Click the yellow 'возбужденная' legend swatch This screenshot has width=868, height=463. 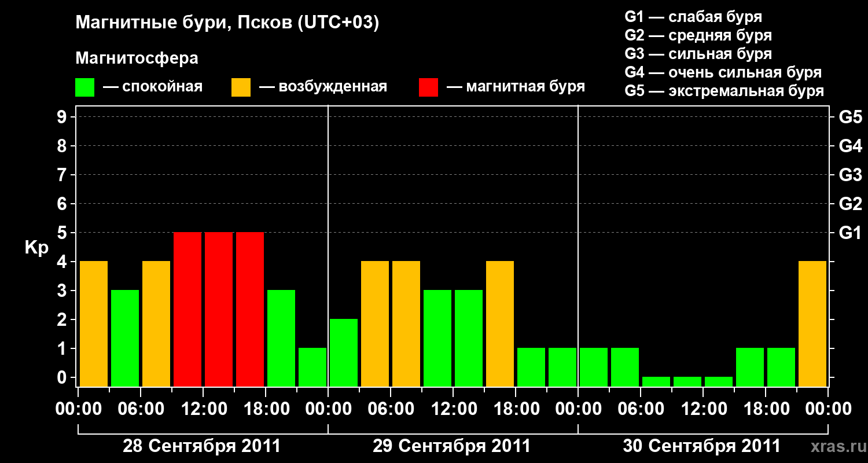pos(241,87)
